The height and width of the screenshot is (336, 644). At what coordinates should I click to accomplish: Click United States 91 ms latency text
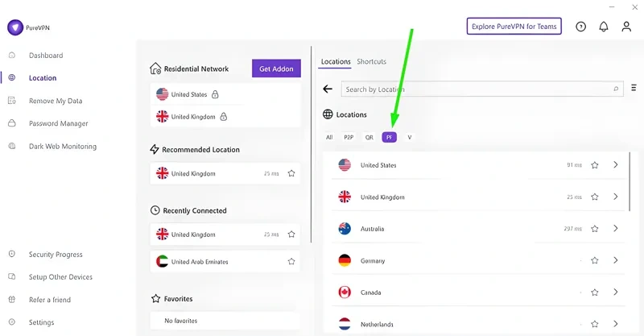click(x=574, y=165)
